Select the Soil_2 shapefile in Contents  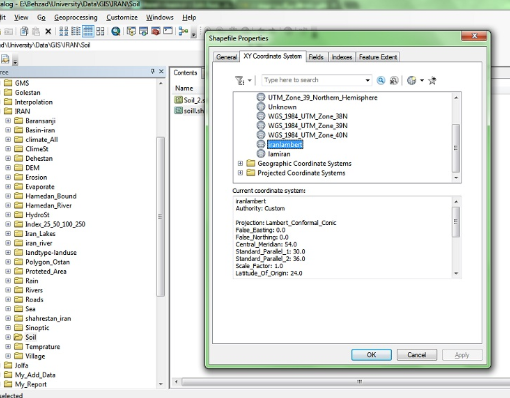189,100
